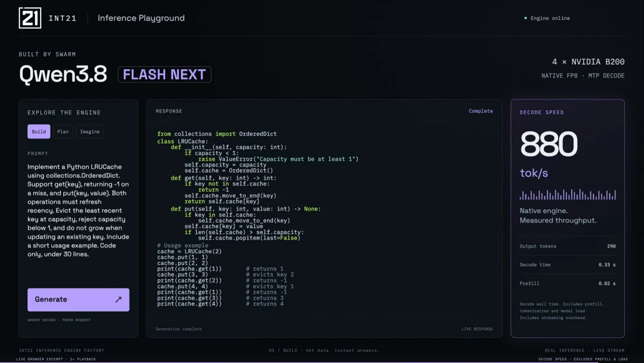Click the tok/s unit label
This screenshot has width=644, height=363.
click(534, 173)
